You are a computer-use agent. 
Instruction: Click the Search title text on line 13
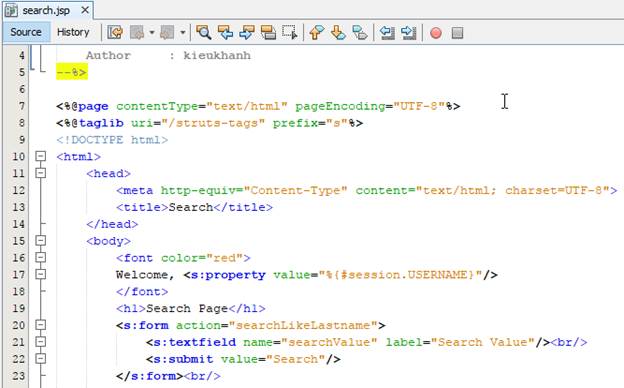pos(191,207)
